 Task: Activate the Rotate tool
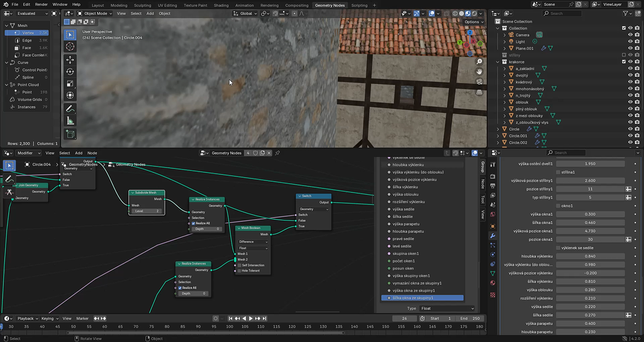tap(70, 72)
